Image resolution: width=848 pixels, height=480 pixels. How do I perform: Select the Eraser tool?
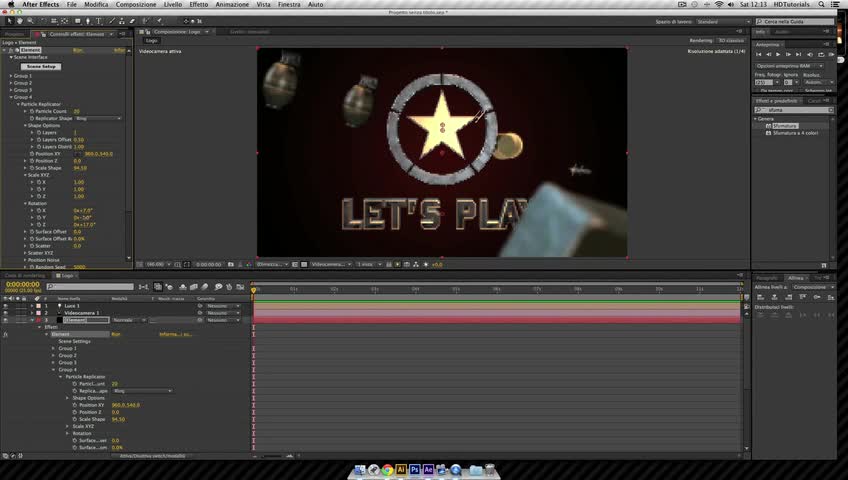click(x=132, y=21)
